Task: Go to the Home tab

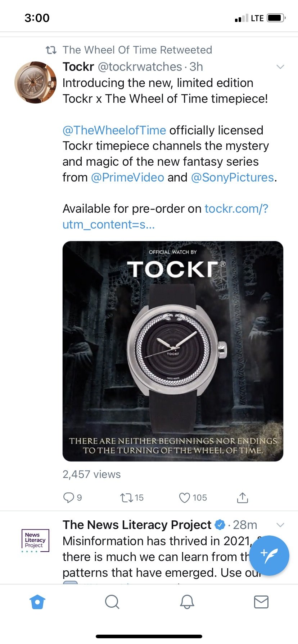Action: (37, 602)
